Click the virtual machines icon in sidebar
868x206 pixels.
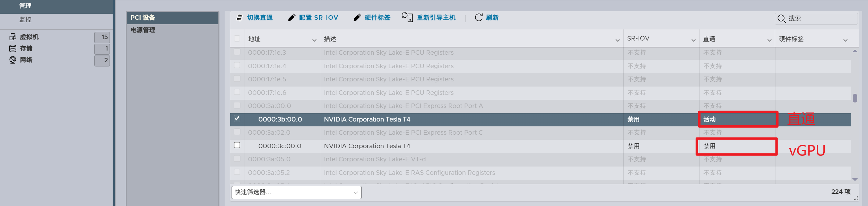point(13,37)
